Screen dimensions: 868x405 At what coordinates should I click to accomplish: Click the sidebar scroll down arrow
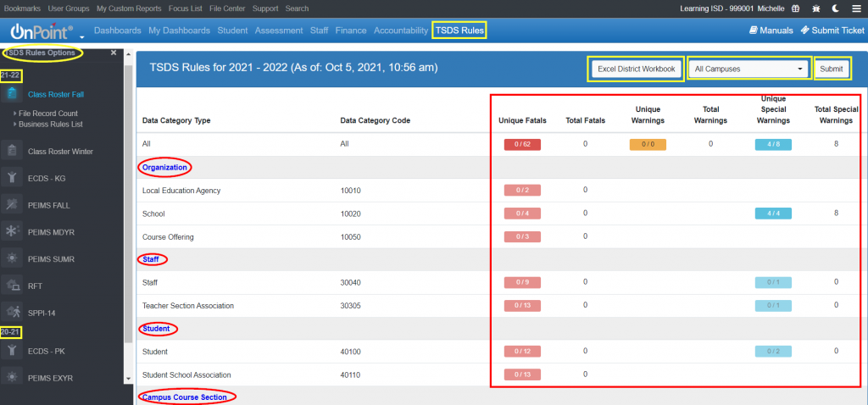tap(129, 379)
